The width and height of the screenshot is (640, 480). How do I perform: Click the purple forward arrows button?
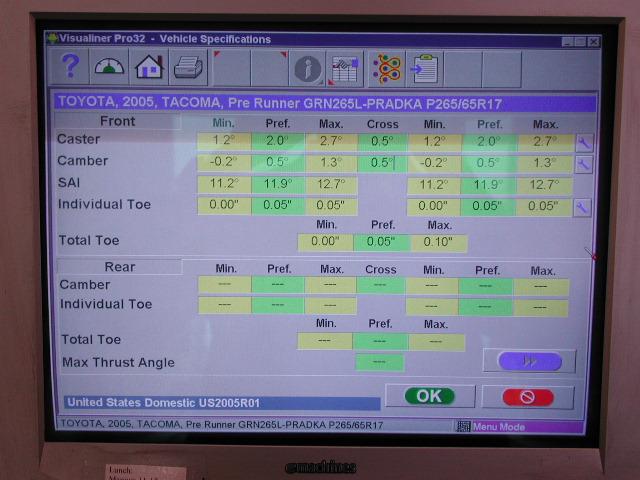click(529, 361)
